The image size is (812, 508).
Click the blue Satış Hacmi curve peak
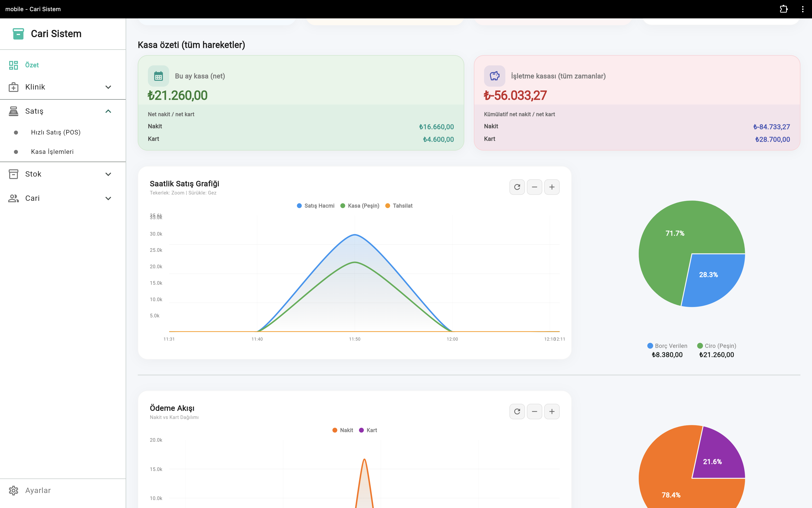[x=355, y=234]
